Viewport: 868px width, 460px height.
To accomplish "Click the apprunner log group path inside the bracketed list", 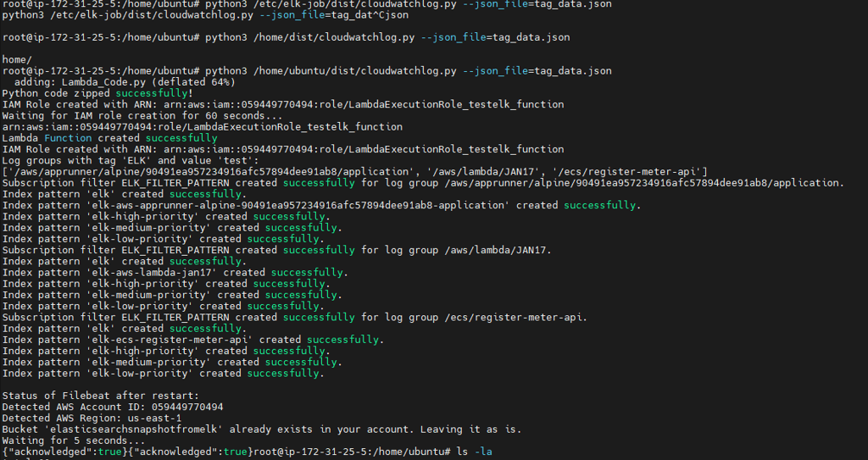I will 210,172.
